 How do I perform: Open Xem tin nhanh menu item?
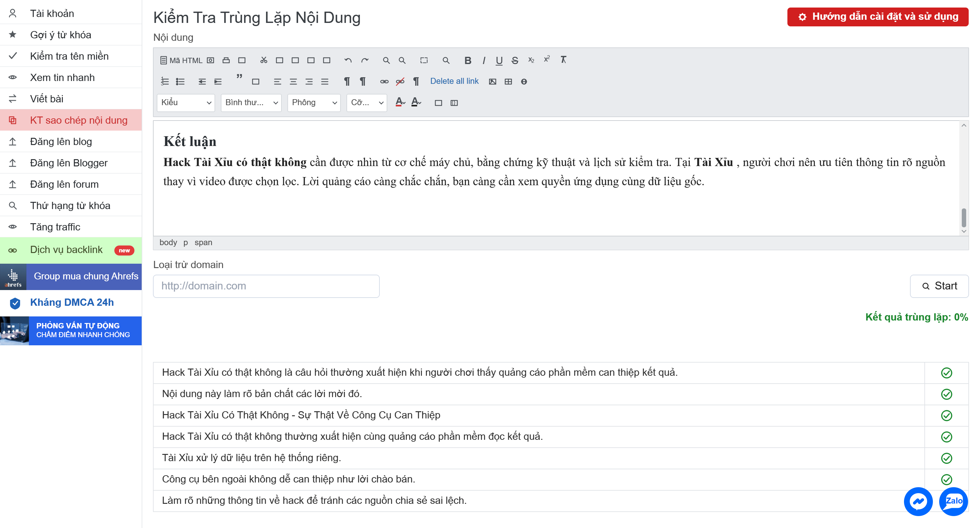coord(71,77)
